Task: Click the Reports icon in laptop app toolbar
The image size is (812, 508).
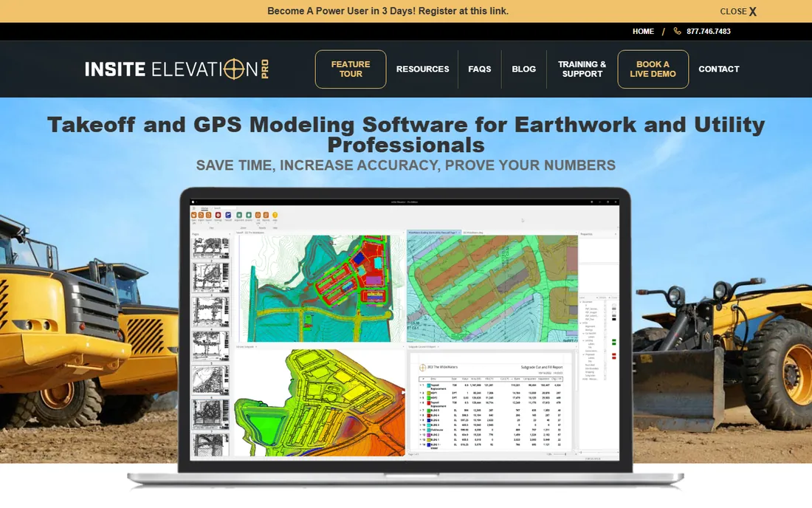Action: tap(266, 215)
